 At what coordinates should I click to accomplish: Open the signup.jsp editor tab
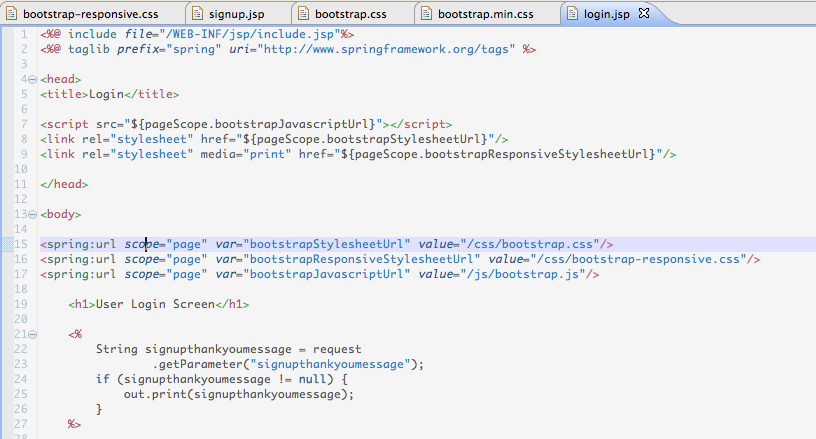(237, 14)
